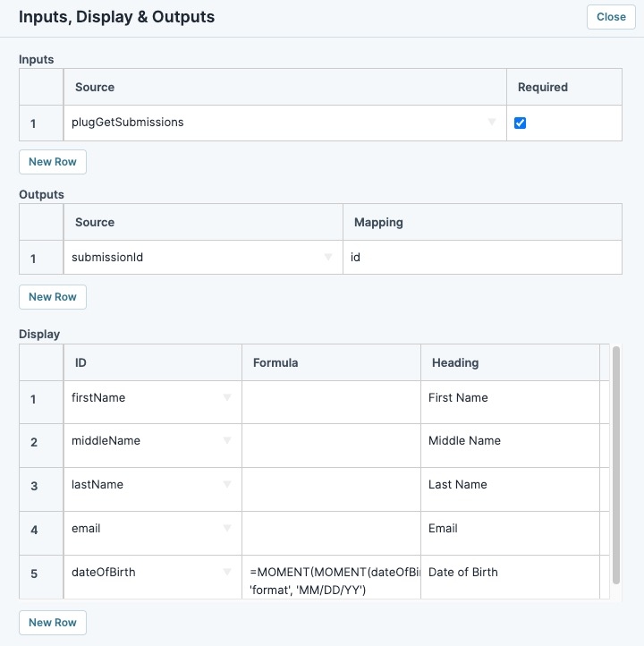Image resolution: width=644 pixels, height=646 pixels.
Task: Add a New Row under Inputs
Action: click(53, 162)
